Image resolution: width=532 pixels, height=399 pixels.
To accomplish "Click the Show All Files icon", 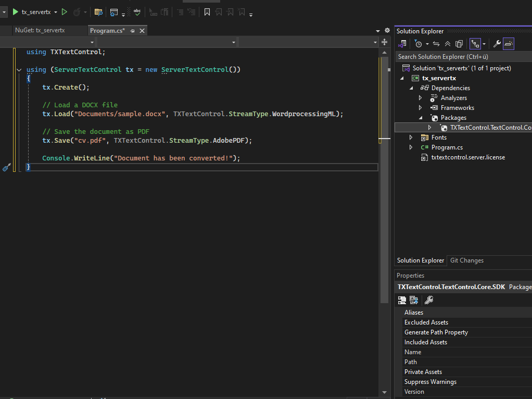I will 459,44.
